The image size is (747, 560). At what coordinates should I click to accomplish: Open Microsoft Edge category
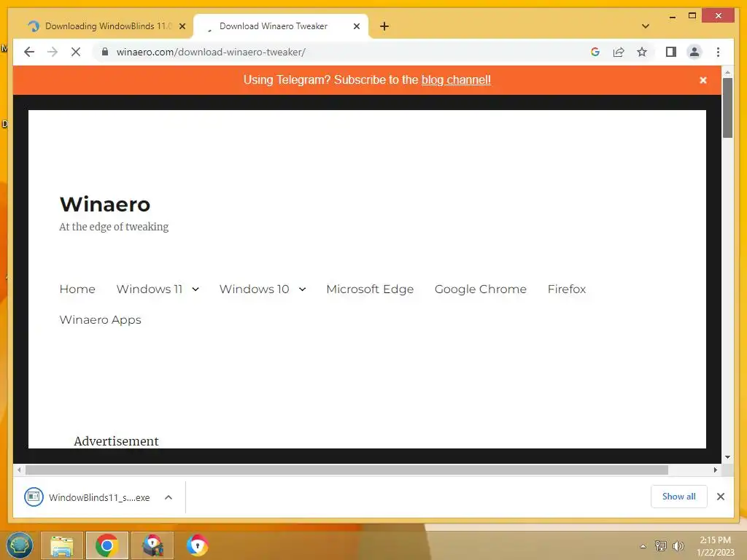tap(370, 289)
